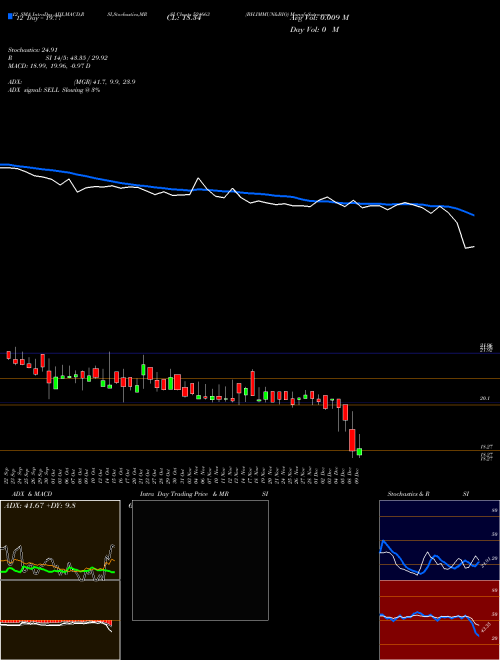Click the blue 12-day SMA legend square

tap(10, 17)
